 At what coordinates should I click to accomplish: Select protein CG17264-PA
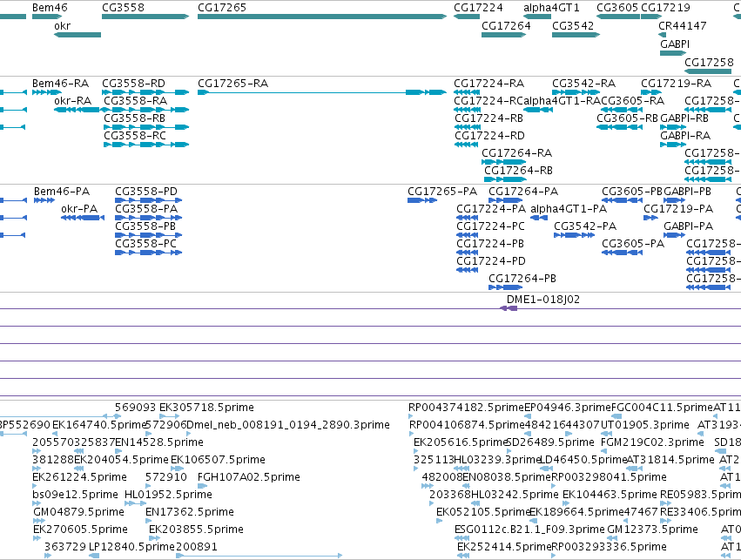(523, 192)
